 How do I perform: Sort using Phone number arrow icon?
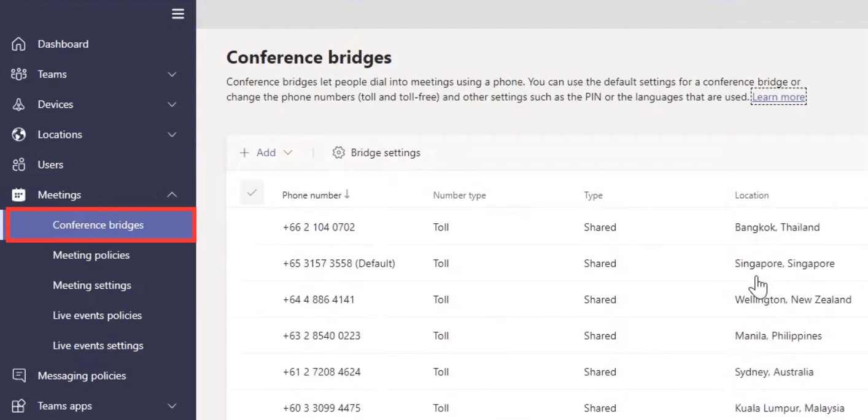point(347,194)
